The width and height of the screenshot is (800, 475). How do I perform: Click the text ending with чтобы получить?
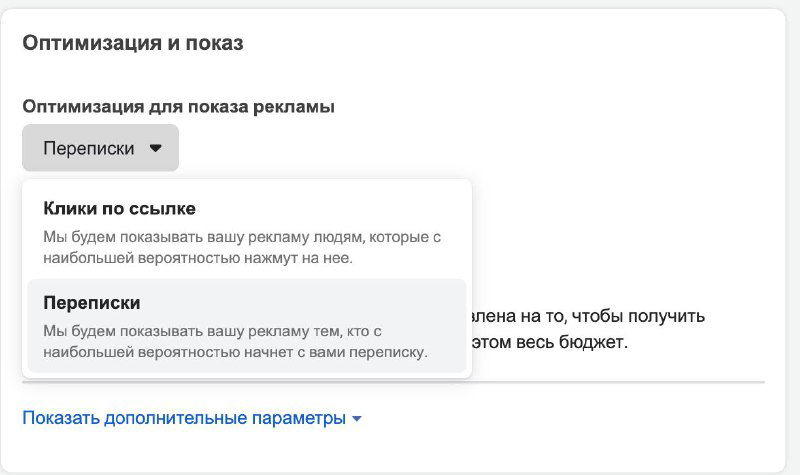[587, 316]
